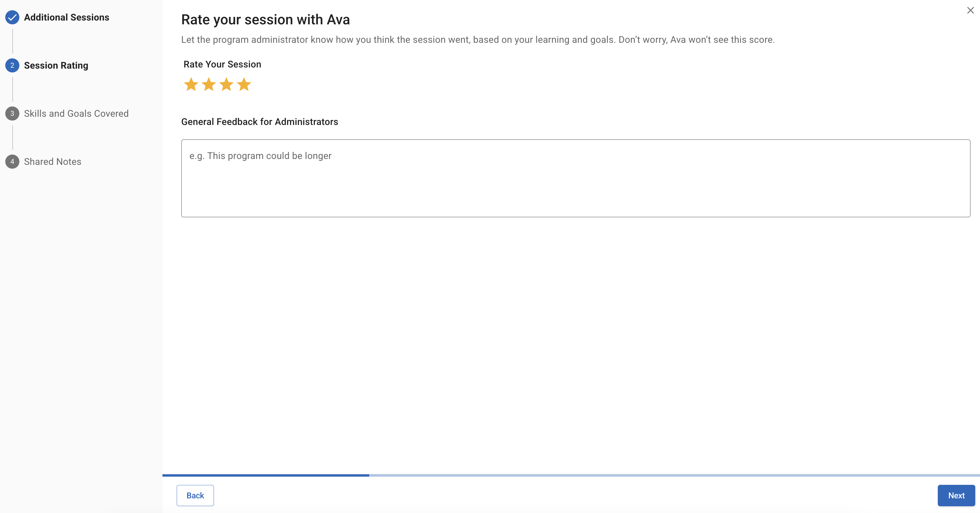The height and width of the screenshot is (513, 980).
Task: Focus the General Feedback text area
Action: click(576, 178)
